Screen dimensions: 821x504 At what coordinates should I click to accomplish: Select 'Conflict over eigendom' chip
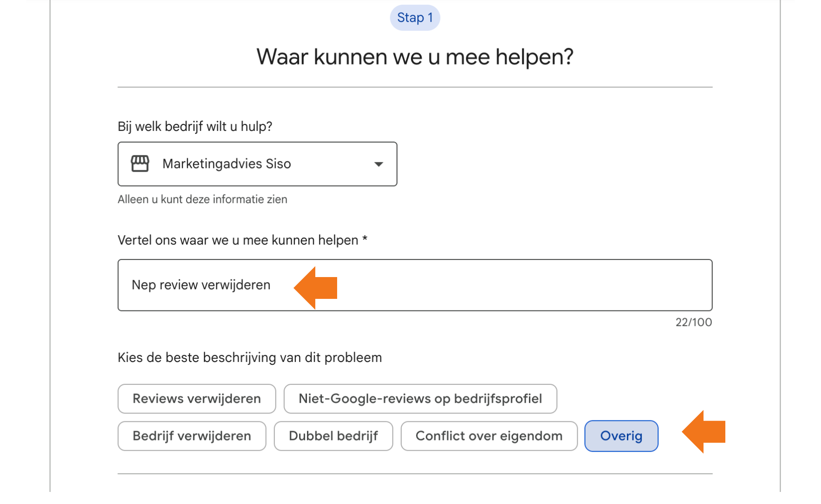point(489,436)
